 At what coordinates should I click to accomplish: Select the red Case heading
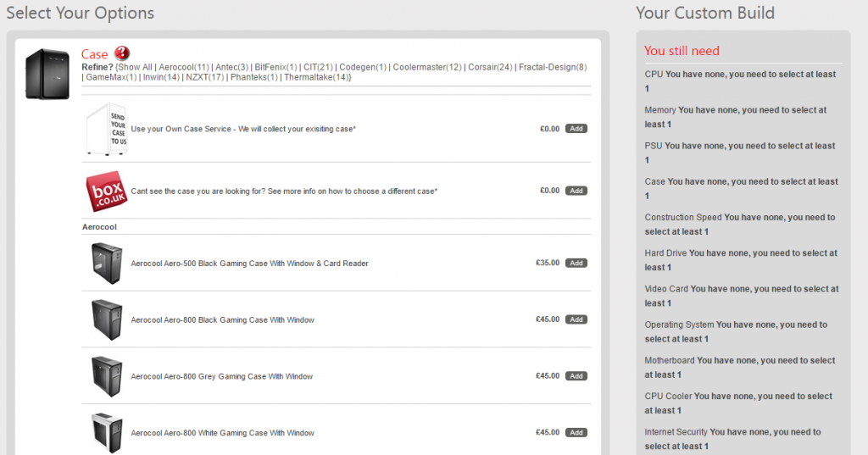[x=94, y=54]
